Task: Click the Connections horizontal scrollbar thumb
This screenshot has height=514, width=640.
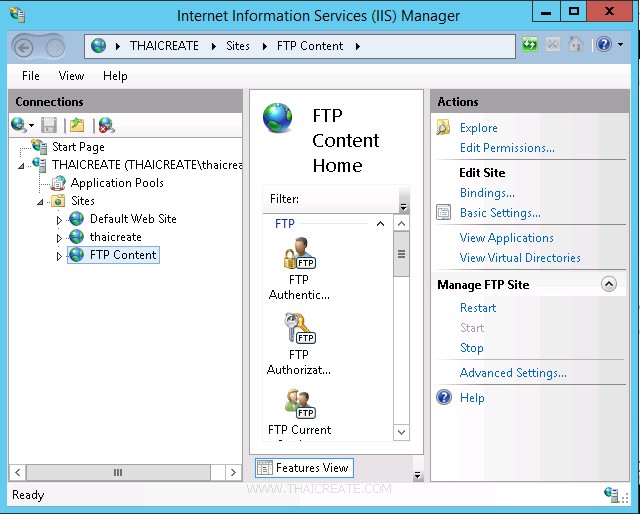Action: (118, 472)
